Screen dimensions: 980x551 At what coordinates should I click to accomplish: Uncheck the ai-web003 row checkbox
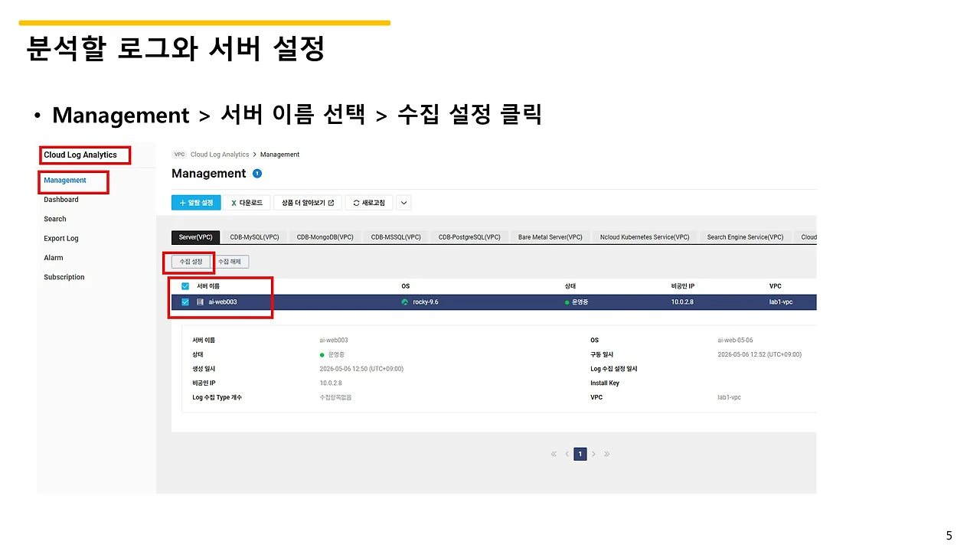click(x=185, y=302)
